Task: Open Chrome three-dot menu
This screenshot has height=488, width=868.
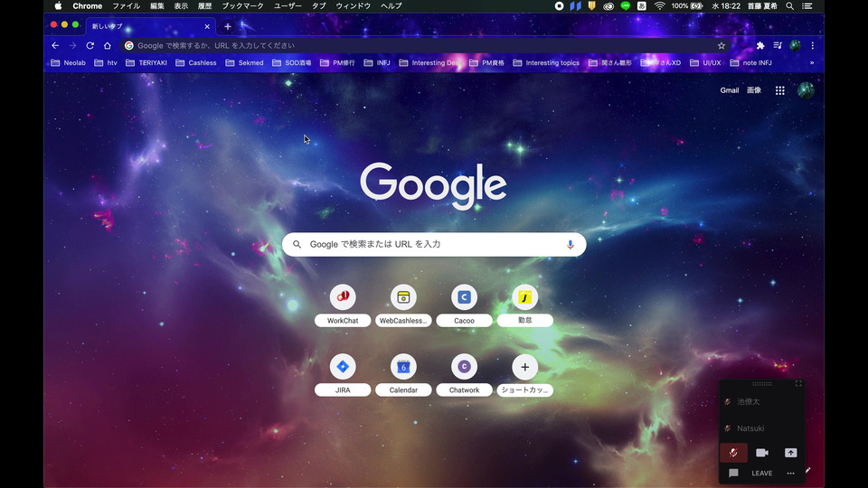Action: point(813,46)
